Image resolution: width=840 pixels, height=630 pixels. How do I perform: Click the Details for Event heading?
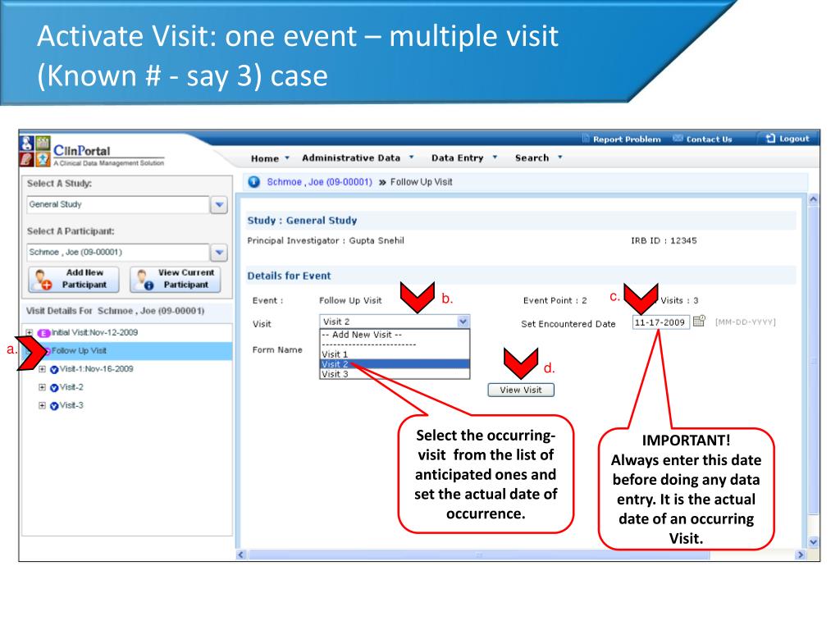(x=289, y=276)
